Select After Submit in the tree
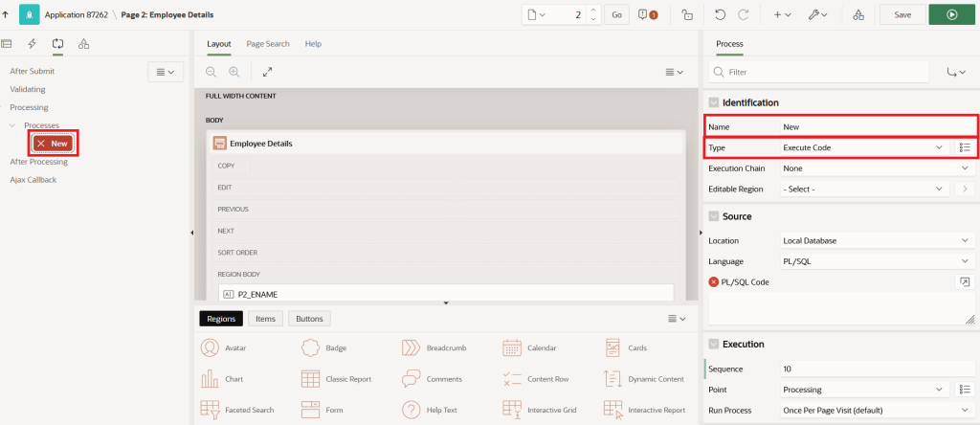Image resolution: width=980 pixels, height=425 pixels. pos(32,71)
